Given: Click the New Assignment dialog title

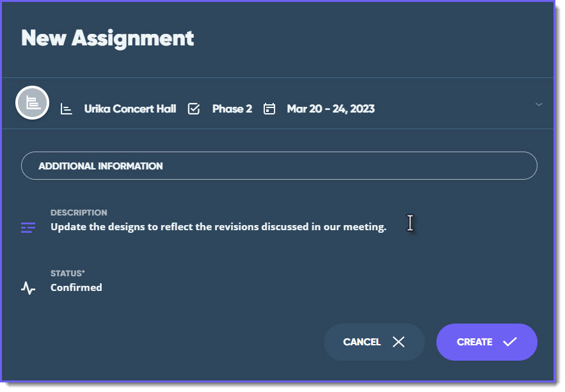Looking at the screenshot, I should [x=107, y=38].
